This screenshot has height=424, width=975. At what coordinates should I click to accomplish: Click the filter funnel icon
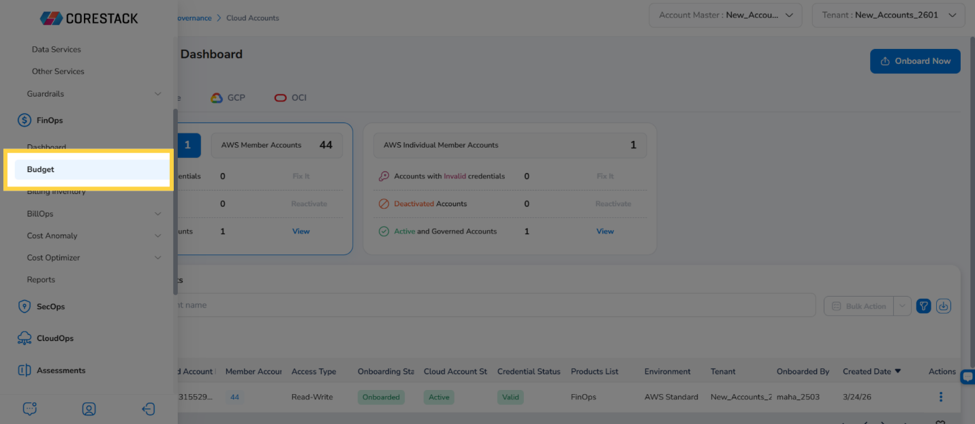pos(924,306)
